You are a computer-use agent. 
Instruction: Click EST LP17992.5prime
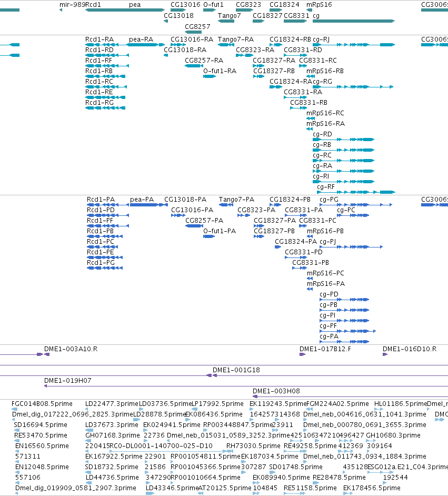pos(218,404)
